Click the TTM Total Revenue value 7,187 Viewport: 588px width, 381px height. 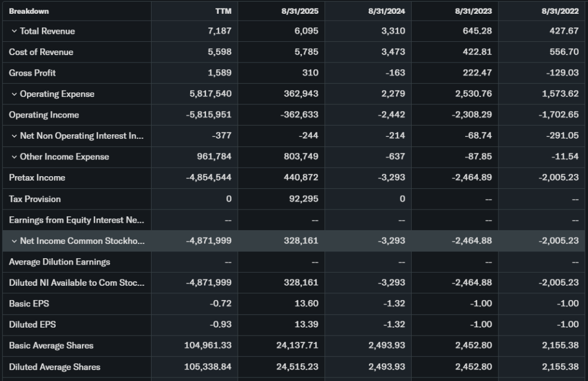tap(219, 31)
